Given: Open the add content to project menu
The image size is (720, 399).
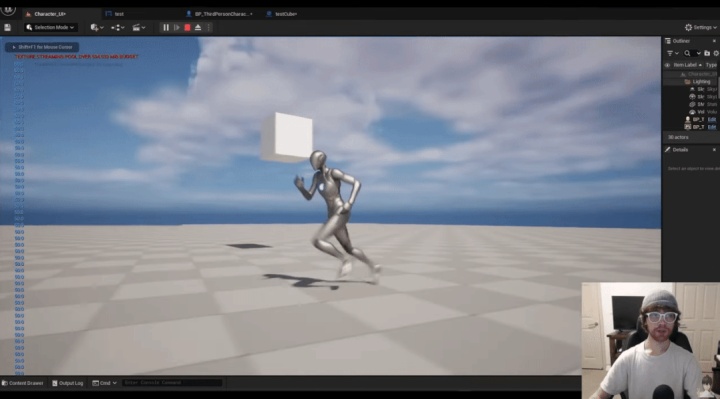Looking at the screenshot, I should [x=97, y=28].
